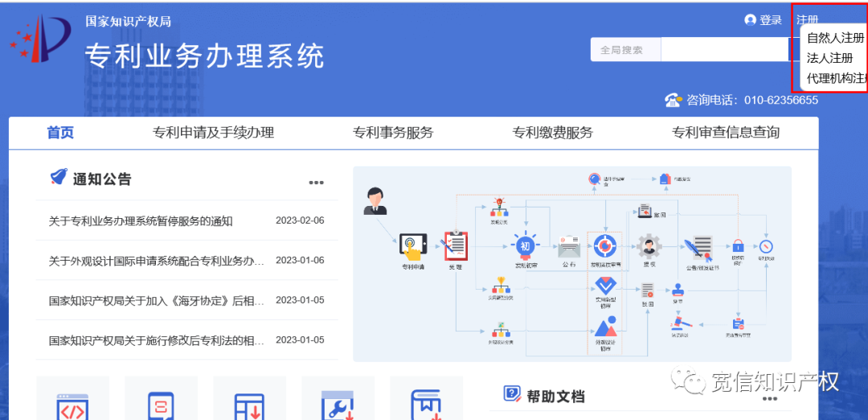Click the 登录 login link
This screenshot has width=868, height=420.
[770, 20]
